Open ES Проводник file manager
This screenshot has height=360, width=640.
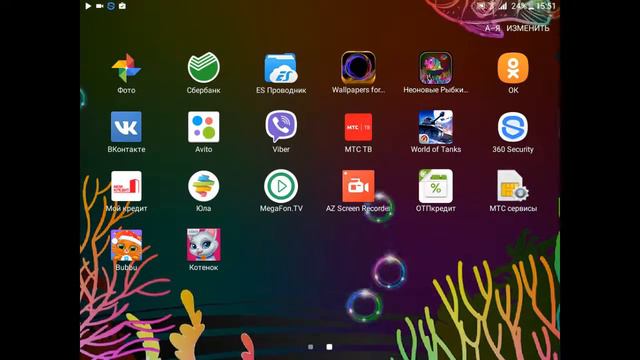click(x=281, y=68)
